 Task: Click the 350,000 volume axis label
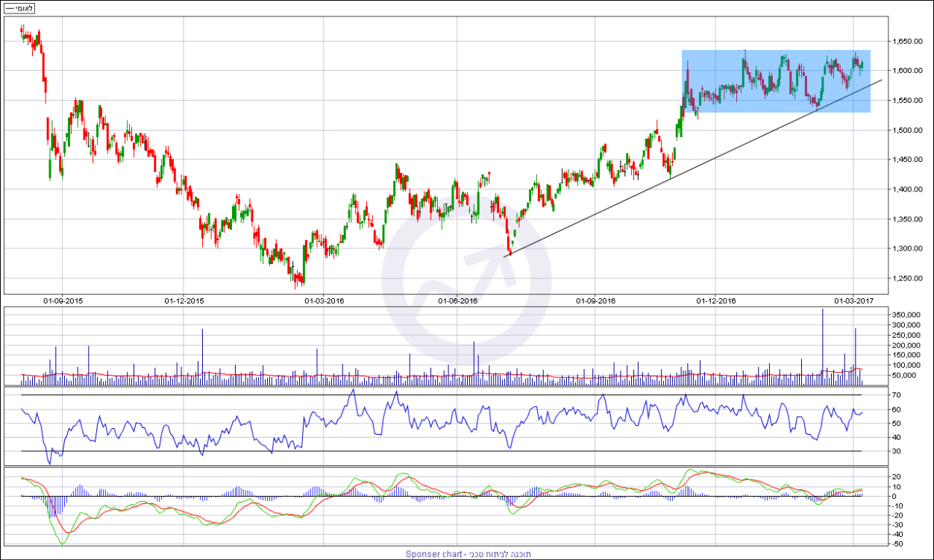906,315
